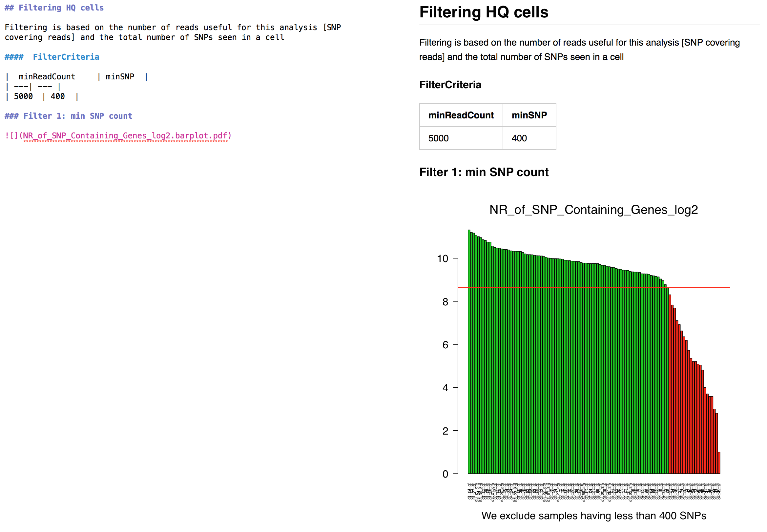767x532 pixels.
Task: Click the chart title 'NR_of_SNP_Containing_Genes_log2'
Action: pyautogui.click(x=593, y=210)
